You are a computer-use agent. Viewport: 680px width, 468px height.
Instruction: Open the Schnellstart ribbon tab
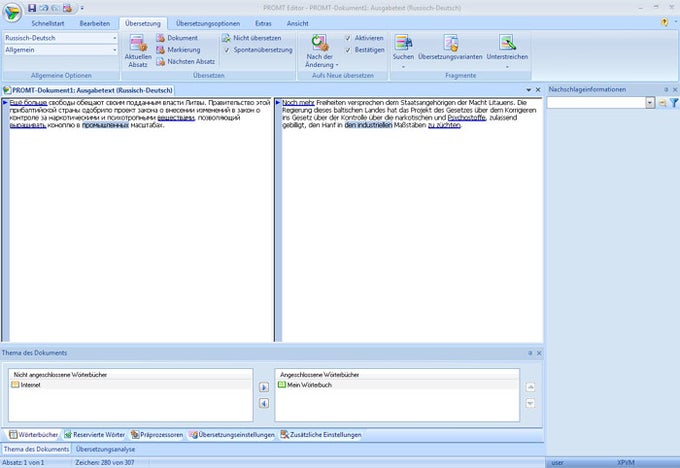pyautogui.click(x=48, y=23)
